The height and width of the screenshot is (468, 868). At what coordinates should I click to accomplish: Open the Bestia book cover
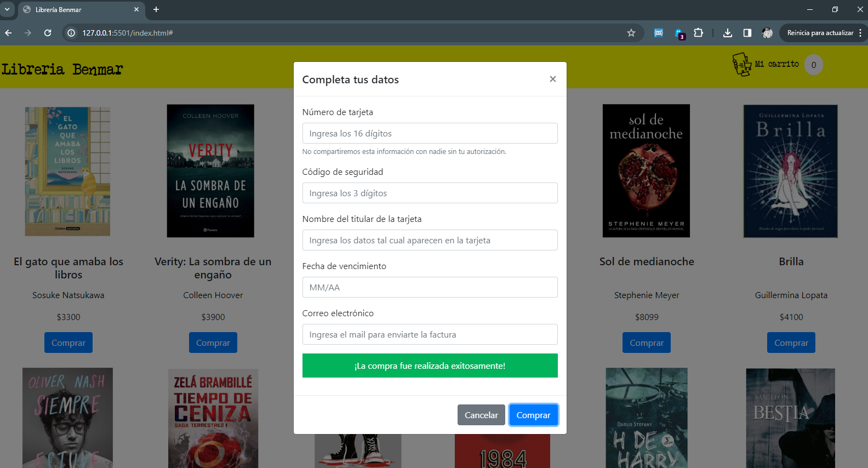coord(791,418)
